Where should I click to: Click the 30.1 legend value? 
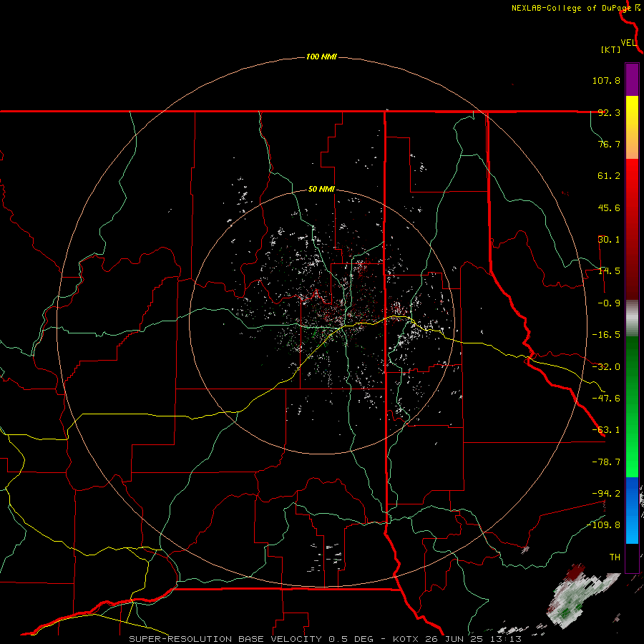coord(609,240)
